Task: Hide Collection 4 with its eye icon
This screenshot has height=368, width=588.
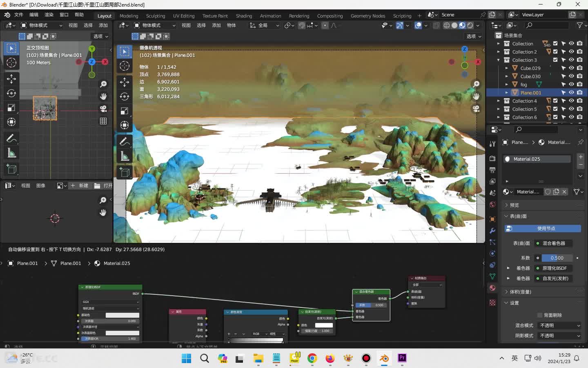Action: pyautogui.click(x=572, y=101)
